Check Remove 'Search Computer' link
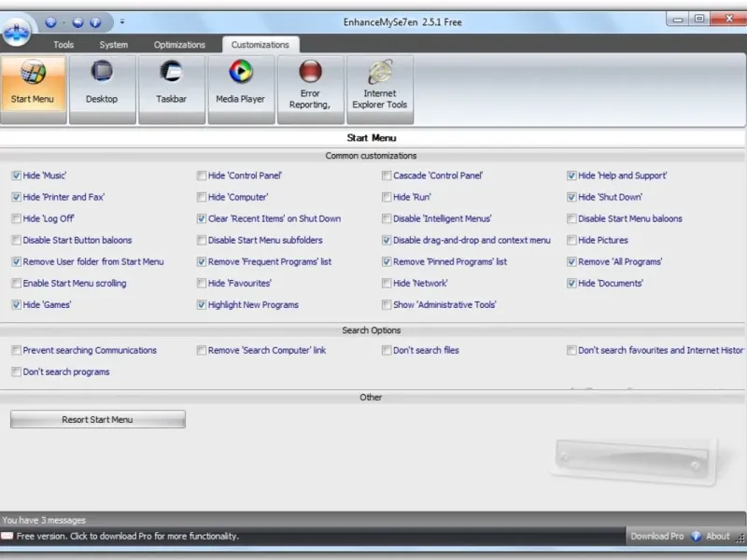This screenshot has height=560, width=747. point(202,351)
